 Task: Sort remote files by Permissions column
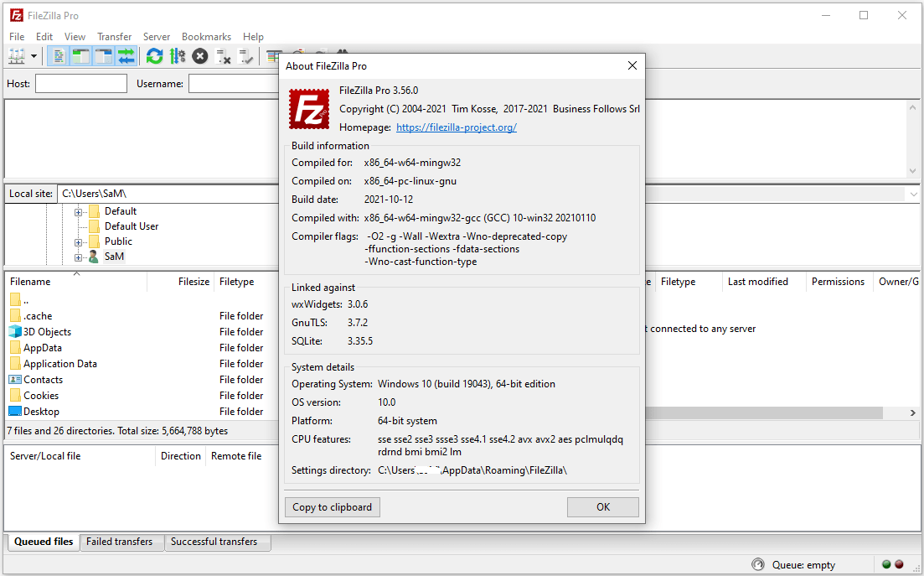point(839,282)
